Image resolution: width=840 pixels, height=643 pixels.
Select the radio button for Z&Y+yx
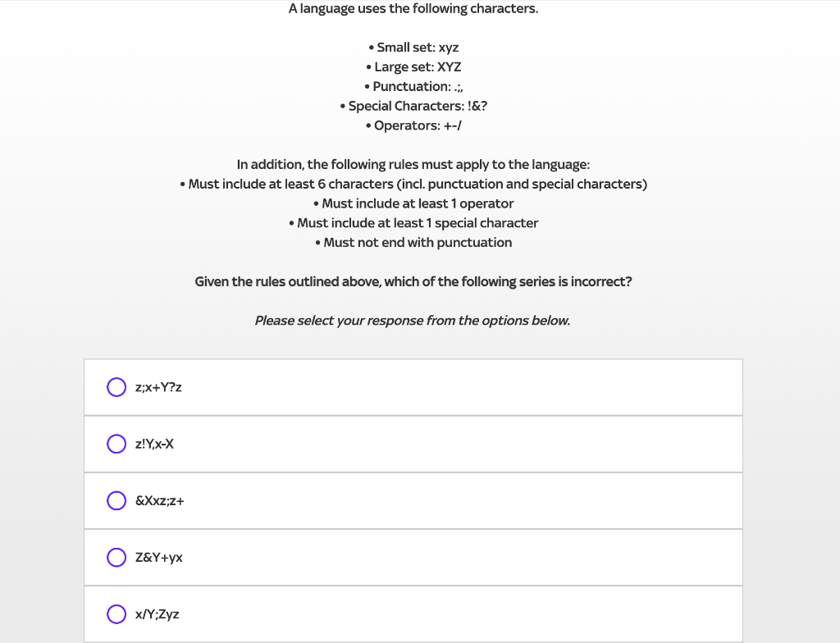(x=116, y=557)
